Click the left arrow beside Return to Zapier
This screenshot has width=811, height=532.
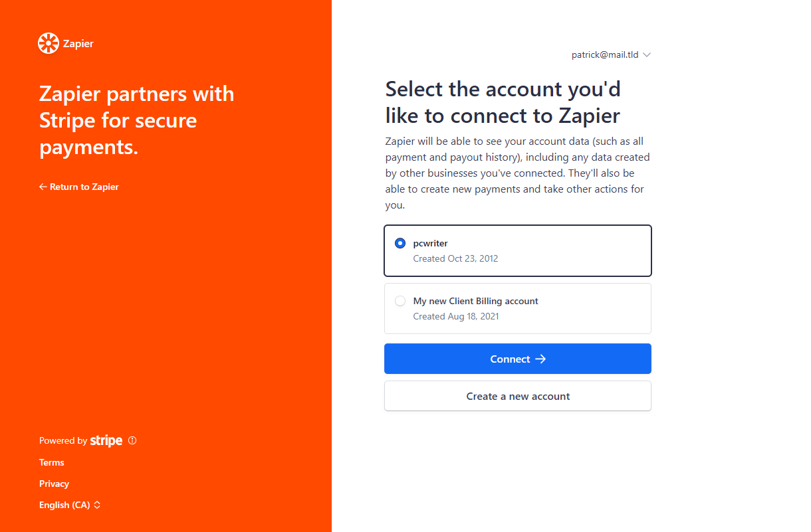[43, 187]
